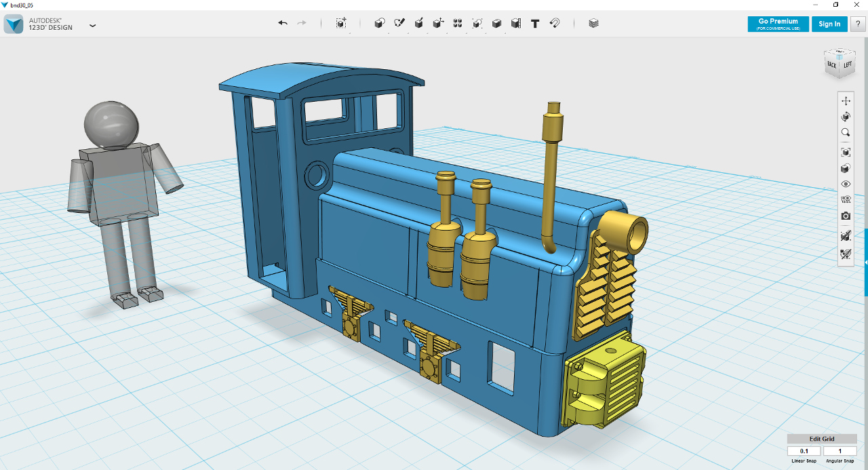Open the Modify tool
This screenshot has height=470, width=868.
click(438, 23)
